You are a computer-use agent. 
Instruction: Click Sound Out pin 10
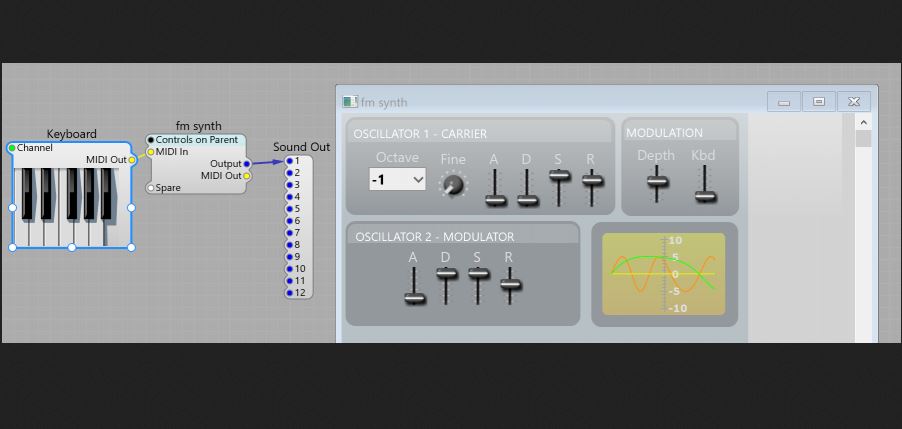click(x=289, y=269)
